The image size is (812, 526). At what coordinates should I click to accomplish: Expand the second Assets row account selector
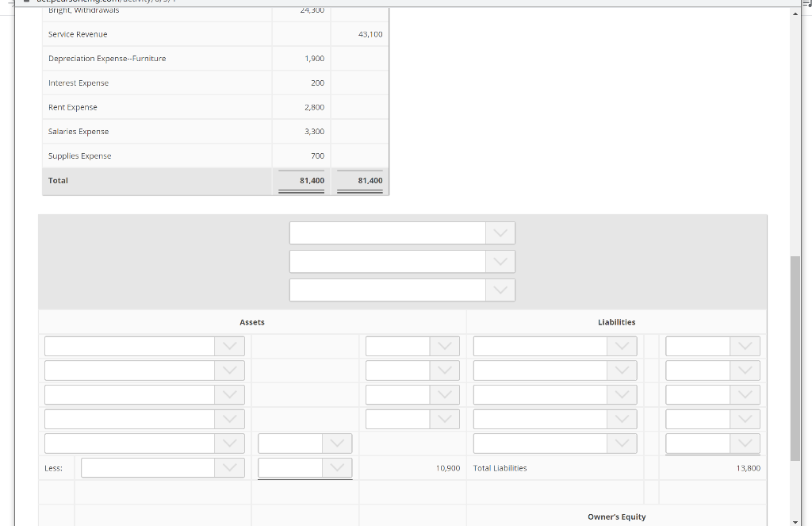coord(230,370)
